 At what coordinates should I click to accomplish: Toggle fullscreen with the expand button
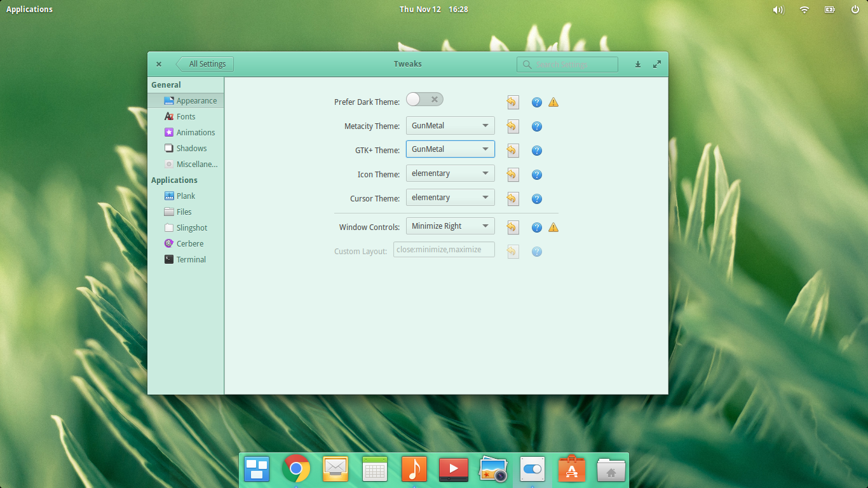click(x=656, y=64)
